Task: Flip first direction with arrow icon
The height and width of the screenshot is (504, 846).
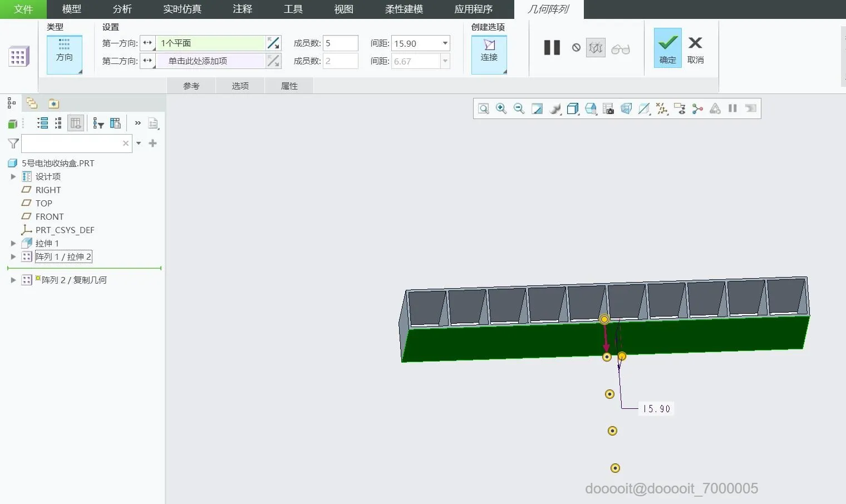Action: pos(273,43)
